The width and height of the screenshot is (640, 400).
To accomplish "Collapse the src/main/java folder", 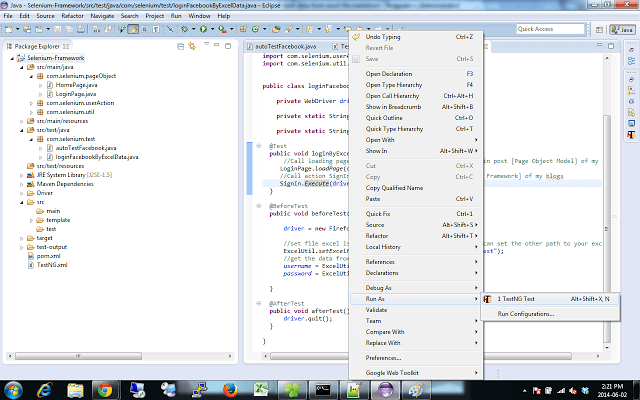I will click(x=22, y=67).
